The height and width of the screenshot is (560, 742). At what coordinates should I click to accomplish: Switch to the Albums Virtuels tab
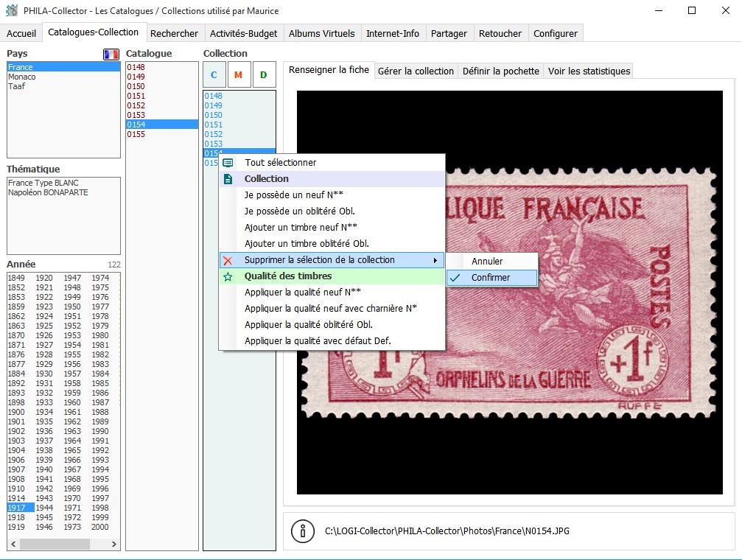pyautogui.click(x=322, y=34)
